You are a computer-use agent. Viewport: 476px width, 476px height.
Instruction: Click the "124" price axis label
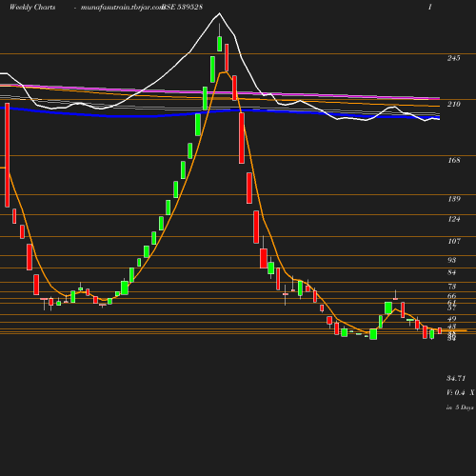454,219
